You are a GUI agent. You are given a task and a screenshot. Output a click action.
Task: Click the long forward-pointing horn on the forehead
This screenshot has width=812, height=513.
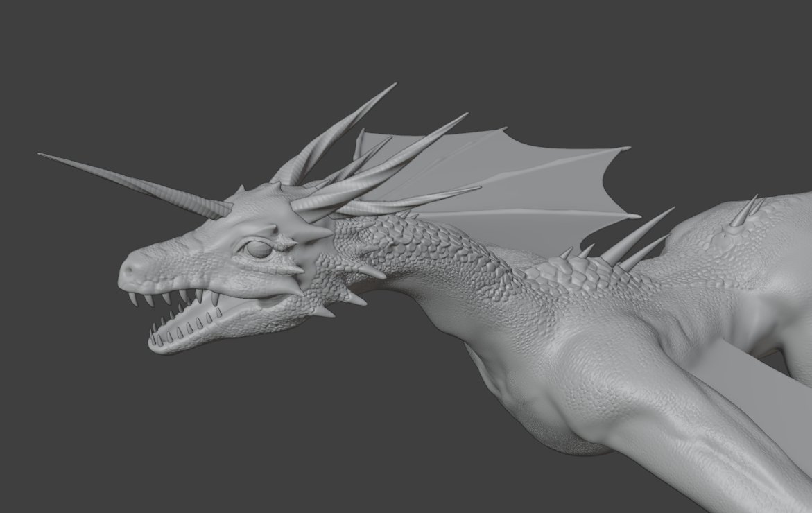click(136, 185)
